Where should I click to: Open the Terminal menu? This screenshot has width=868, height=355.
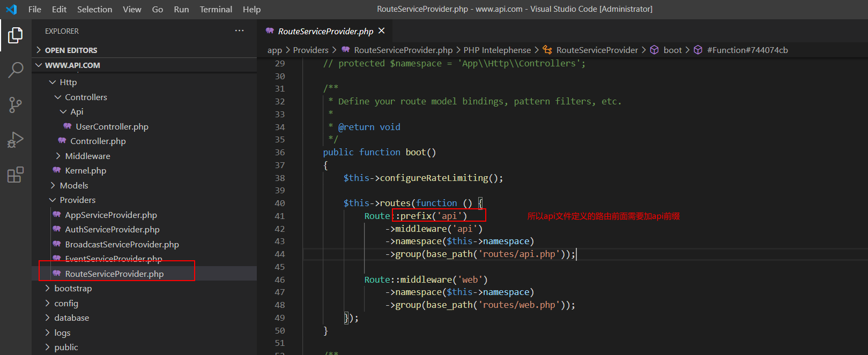(216, 9)
